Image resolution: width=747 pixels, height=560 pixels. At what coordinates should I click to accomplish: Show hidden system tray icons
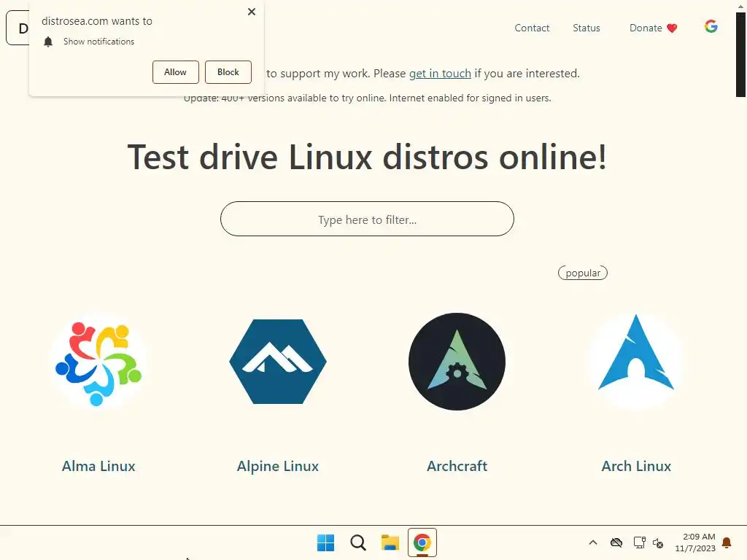pos(592,542)
